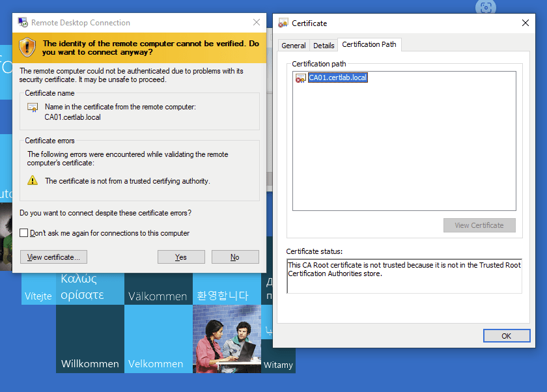The image size is (547, 392).
Task: Select the Certification Path tab
Action: tap(369, 44)
